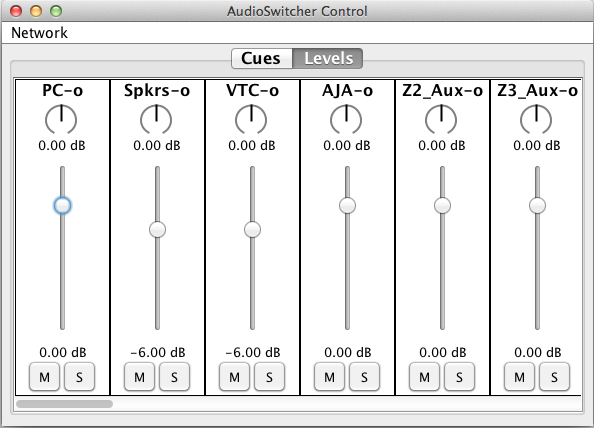Click the Spkrs-o pan knob
This screenshot has height=428, width=594.
[156, 120]
